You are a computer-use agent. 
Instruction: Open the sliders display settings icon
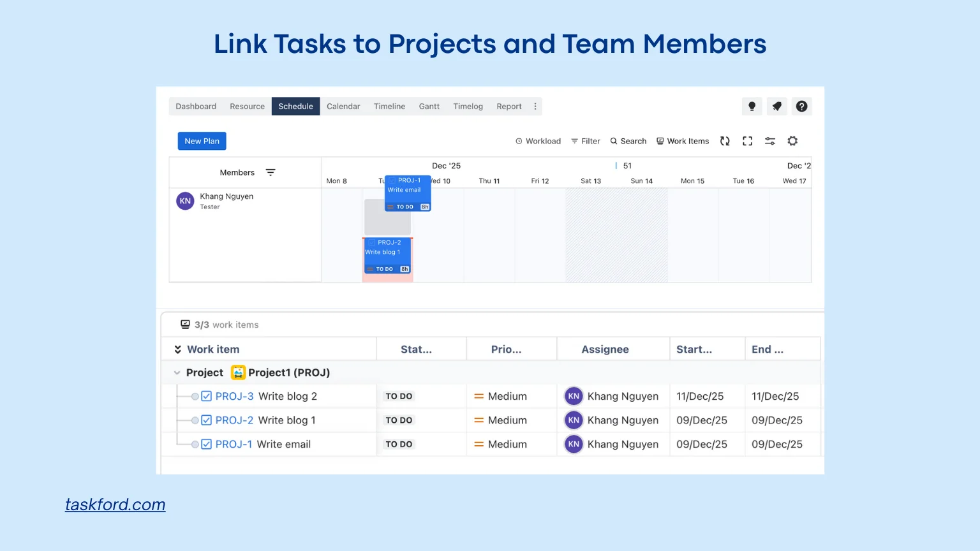click(770, 141)
